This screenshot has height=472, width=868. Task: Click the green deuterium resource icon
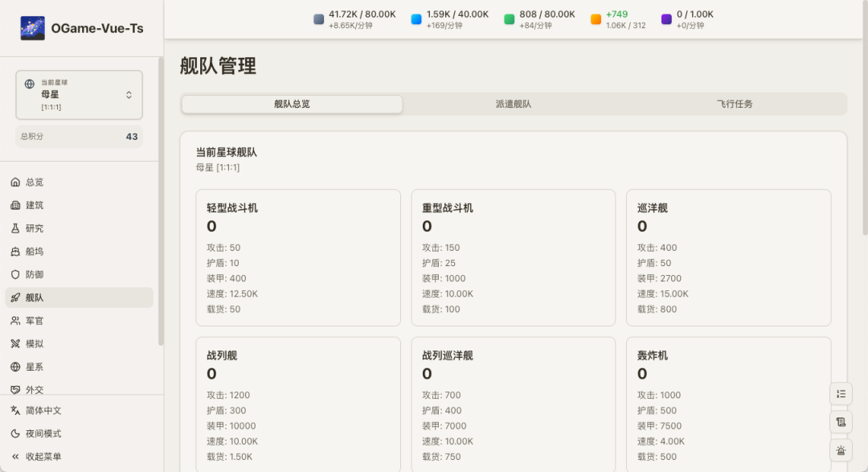click(x=510, y=19)
